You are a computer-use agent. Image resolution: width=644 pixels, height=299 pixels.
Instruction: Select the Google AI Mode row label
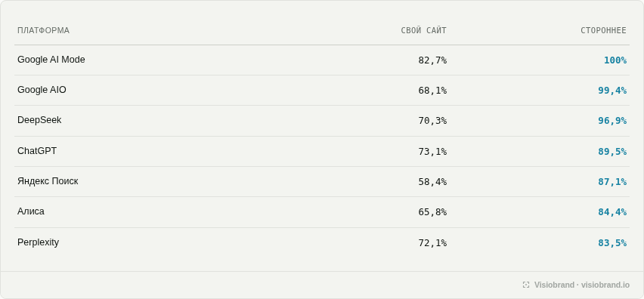tap(51, 60)
